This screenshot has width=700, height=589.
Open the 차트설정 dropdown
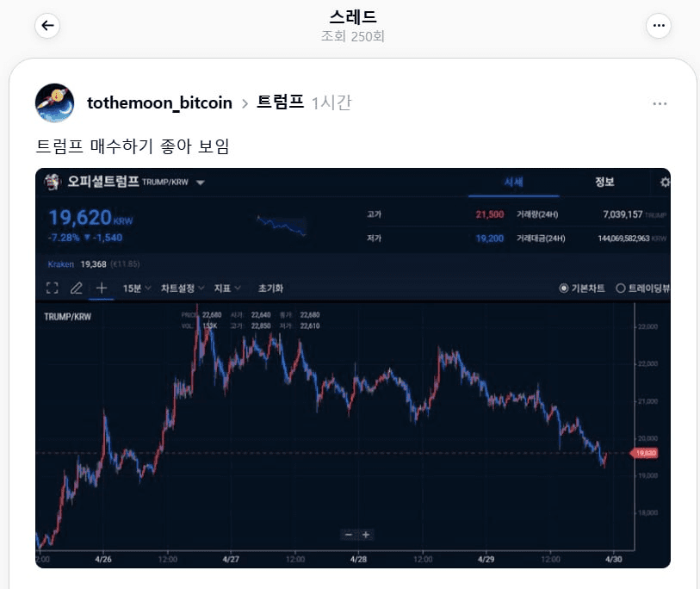[x=183, y=288]
